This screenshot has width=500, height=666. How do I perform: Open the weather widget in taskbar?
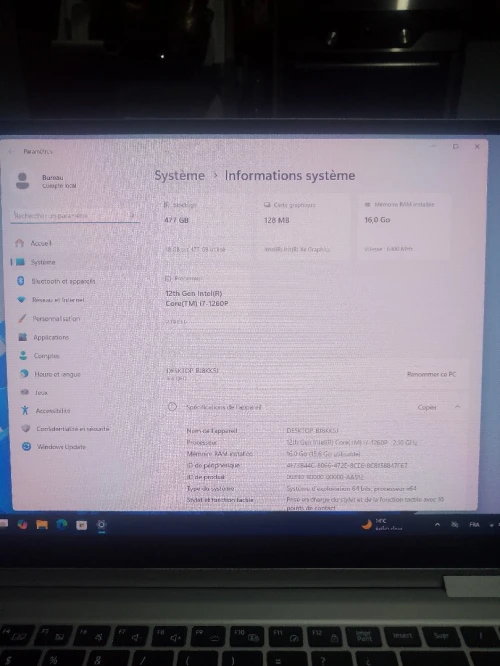[382, 525]
